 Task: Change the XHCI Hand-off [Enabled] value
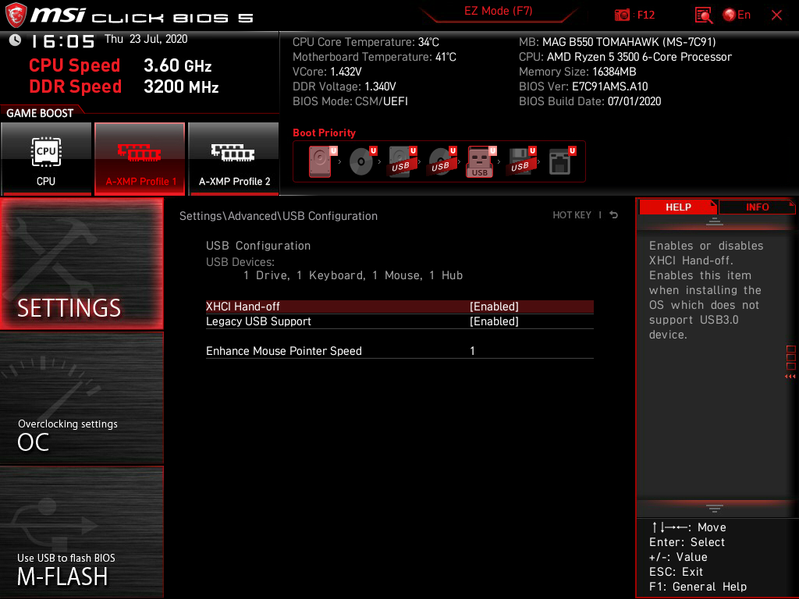click(494, 307)
